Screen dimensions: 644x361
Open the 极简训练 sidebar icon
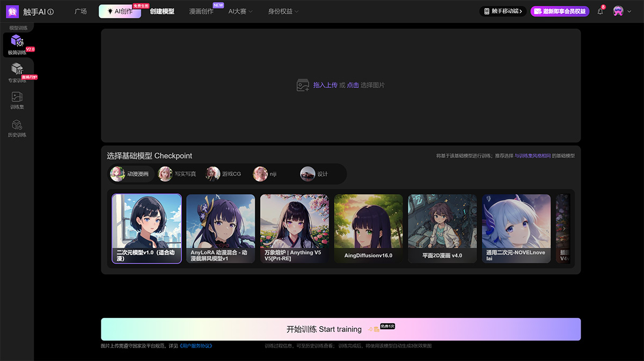pyautogui.click(x=17, y=41)
